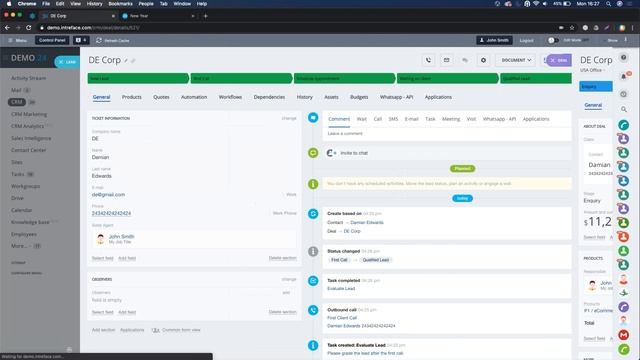Click the Control Panel button
This screenshot has width=640, height=360.
coord(52,40)
